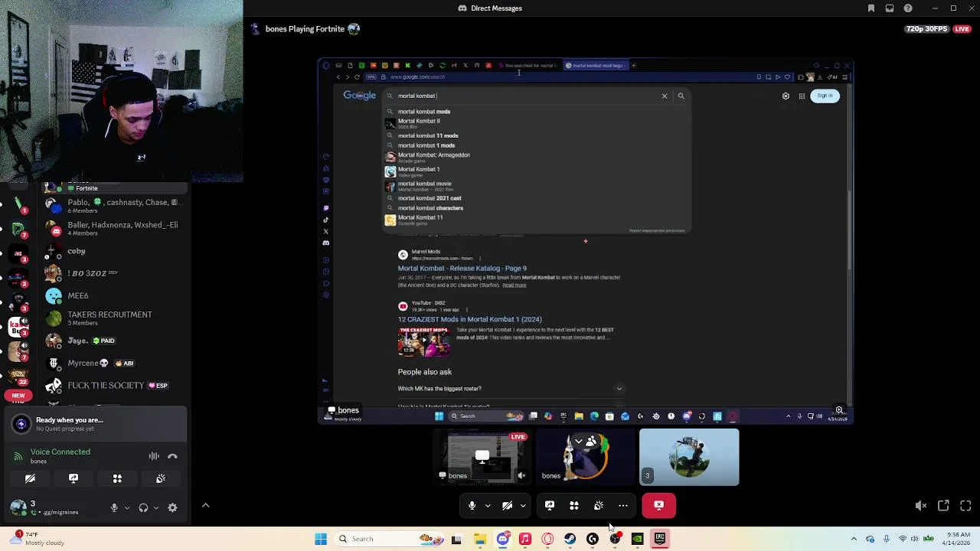
Task: Open Pablo, cashnasty, Chase group DM
Action: (113, 206)
